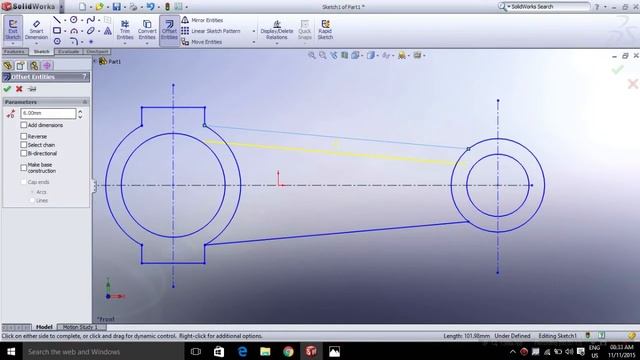Viewport: 640px width, 360px height.
Task: Open the Smart Dimension dropdown arrow
Action: click(x=36, y=43)
